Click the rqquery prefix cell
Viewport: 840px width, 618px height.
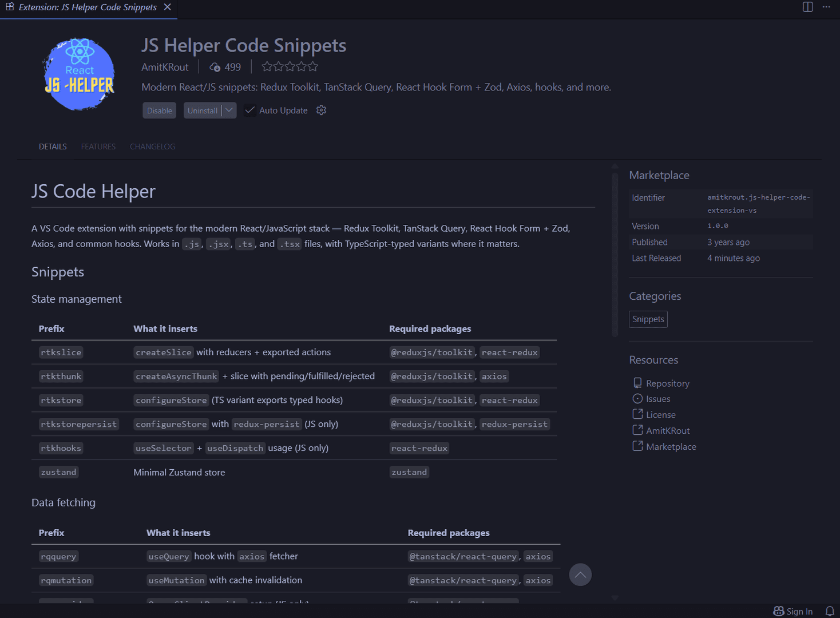tap(58, 557)
